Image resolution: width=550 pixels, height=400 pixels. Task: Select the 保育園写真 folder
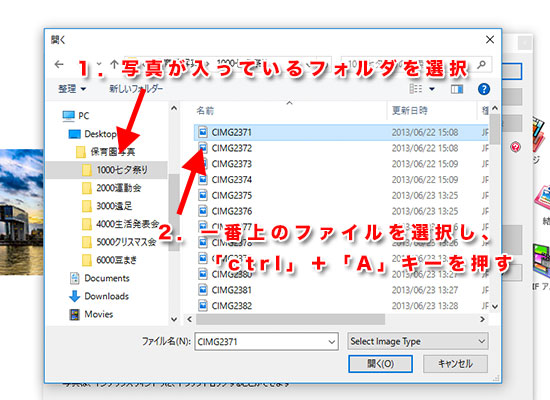113,152
